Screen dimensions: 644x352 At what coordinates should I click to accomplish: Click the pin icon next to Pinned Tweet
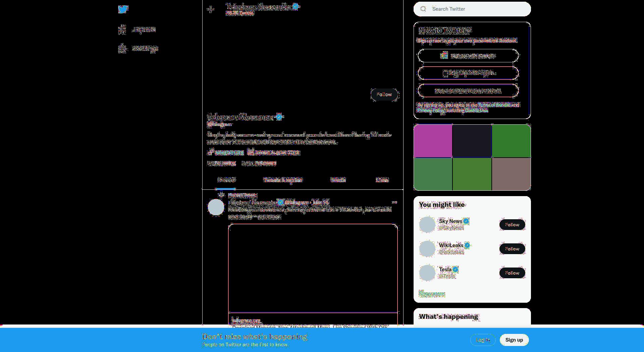pos(221,195)
